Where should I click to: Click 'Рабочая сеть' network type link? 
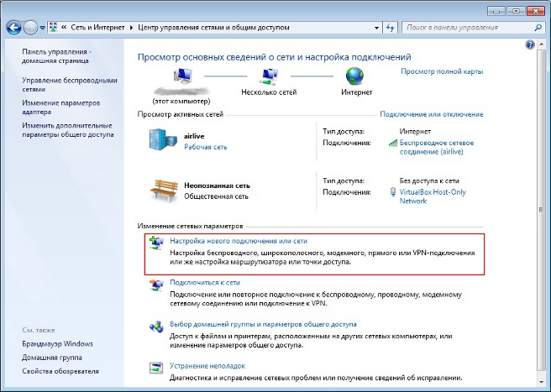206,147
